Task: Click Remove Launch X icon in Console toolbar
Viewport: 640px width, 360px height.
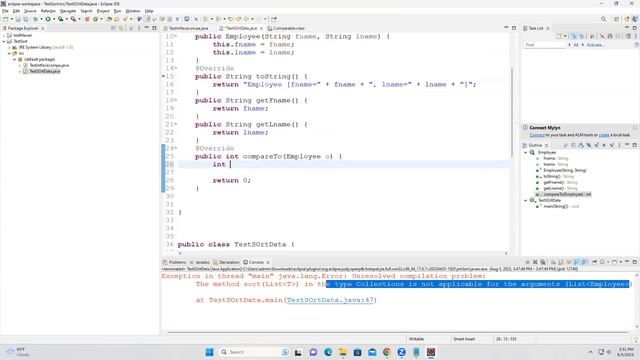Action: click(x=535, y=262)
